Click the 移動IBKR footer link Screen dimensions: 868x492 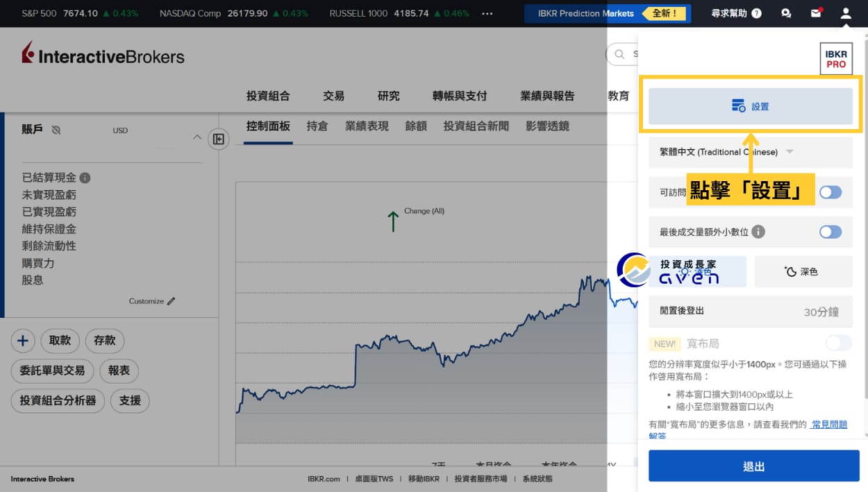point(424,479)
